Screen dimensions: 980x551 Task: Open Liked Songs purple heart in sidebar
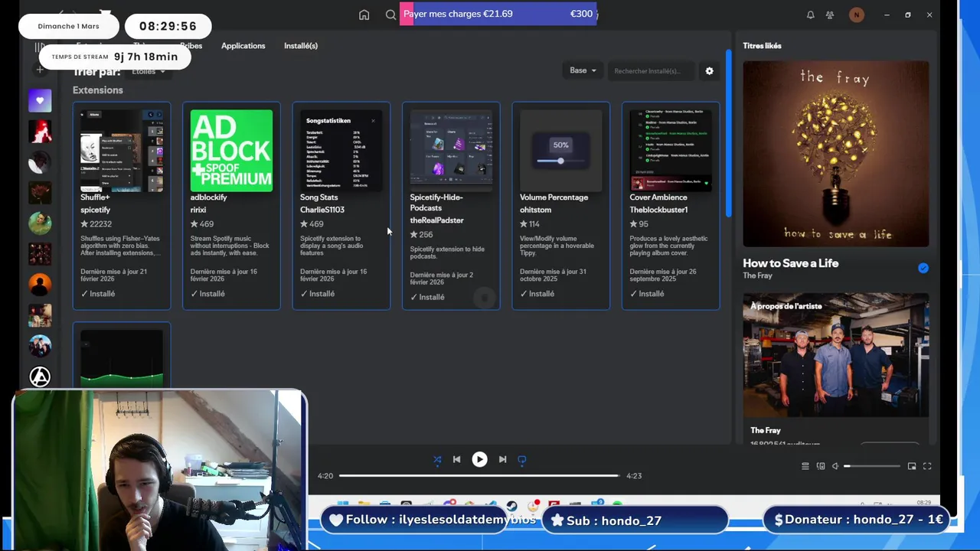(40, 100)
